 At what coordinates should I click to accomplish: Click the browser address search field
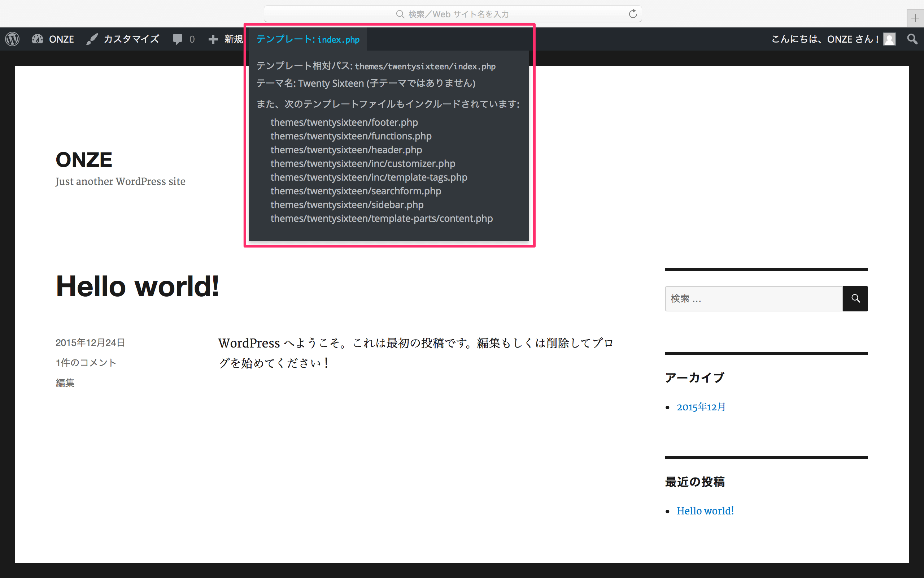(x=453, y=14)
